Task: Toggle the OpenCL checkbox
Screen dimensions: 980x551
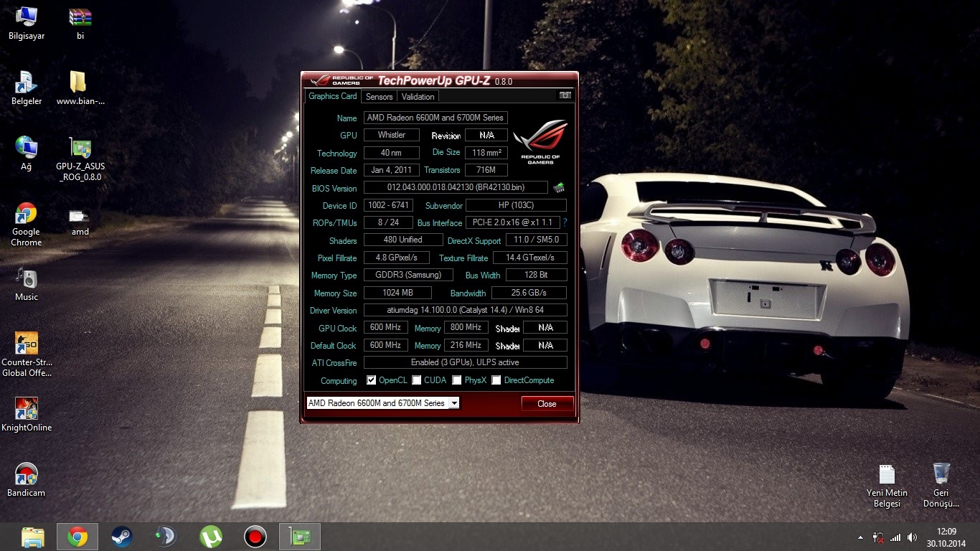Action: click(x=371, y=380)
